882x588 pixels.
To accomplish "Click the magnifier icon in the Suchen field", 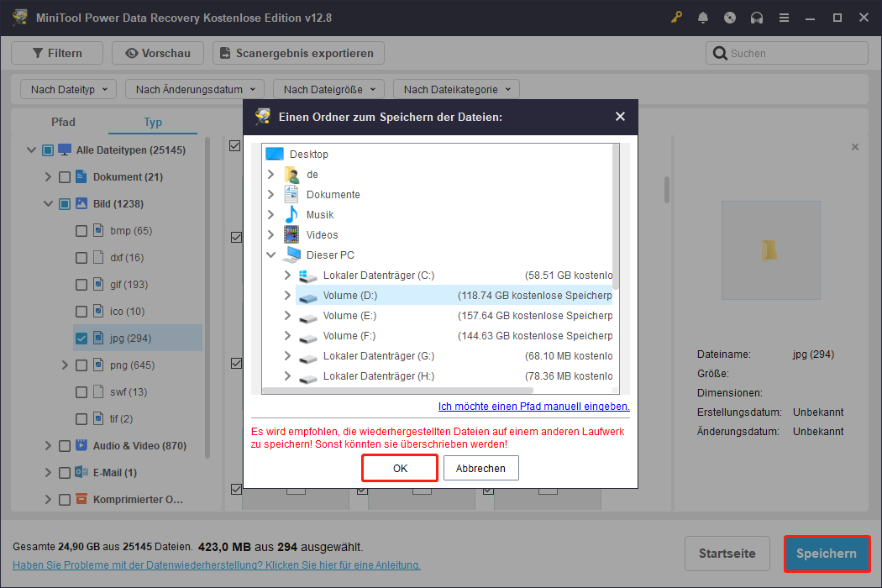I will (x=720, y=52).
